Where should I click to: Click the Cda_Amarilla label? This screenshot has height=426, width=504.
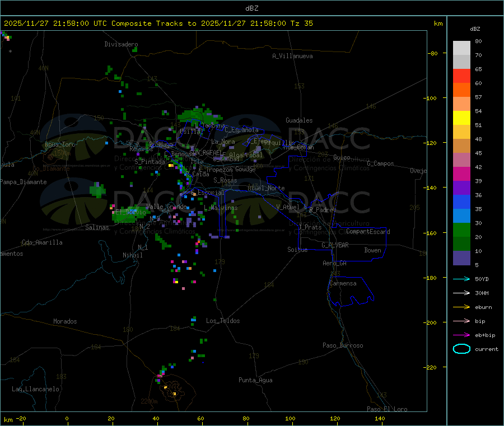click(x=42, y=242)
